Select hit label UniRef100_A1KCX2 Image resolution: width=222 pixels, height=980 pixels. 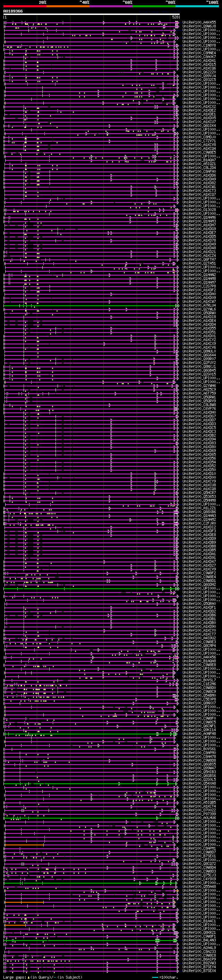[x=199, y=106]
